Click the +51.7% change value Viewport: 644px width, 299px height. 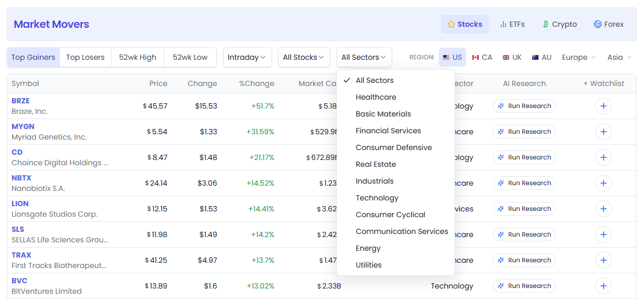click(x=262, y=106)
